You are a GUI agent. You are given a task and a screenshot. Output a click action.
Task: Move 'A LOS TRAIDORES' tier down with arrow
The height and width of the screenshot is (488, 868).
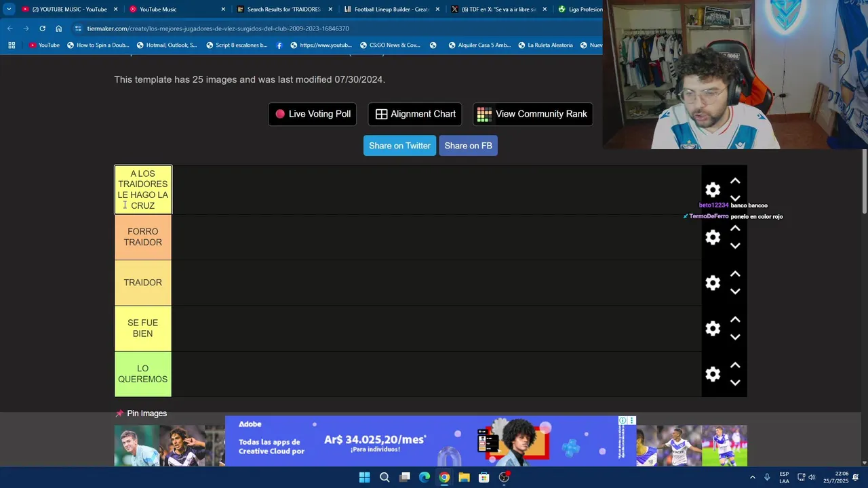point(735,199)
